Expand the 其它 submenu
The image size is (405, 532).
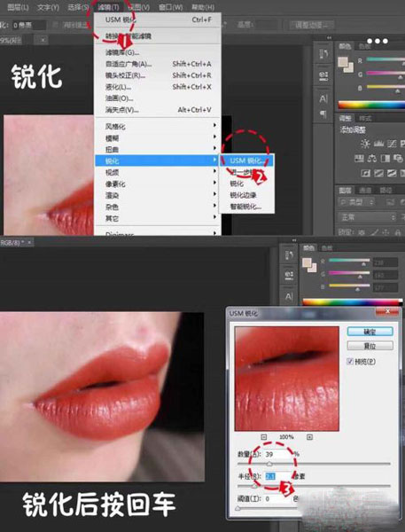click(158, 218)
